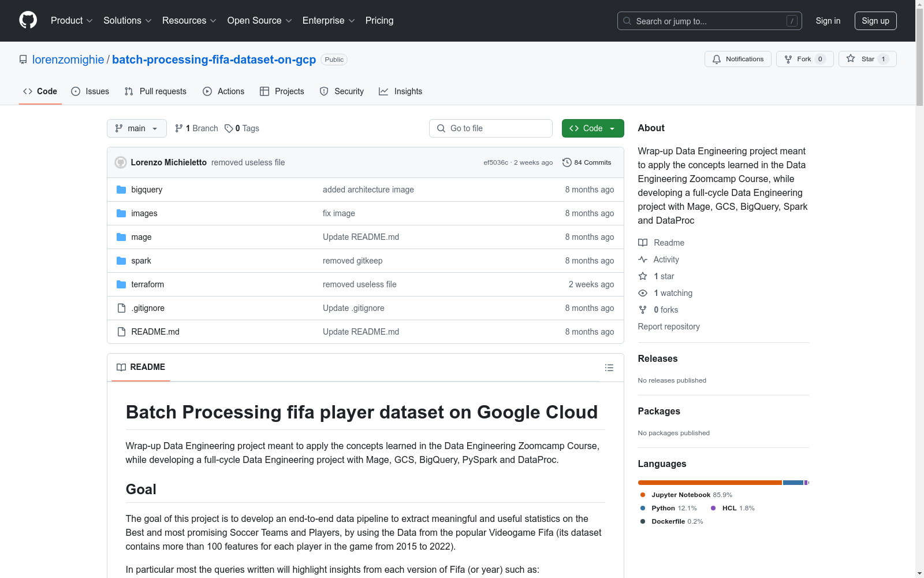
Task: Click the book icon on README tab
Action: point(121,367)
